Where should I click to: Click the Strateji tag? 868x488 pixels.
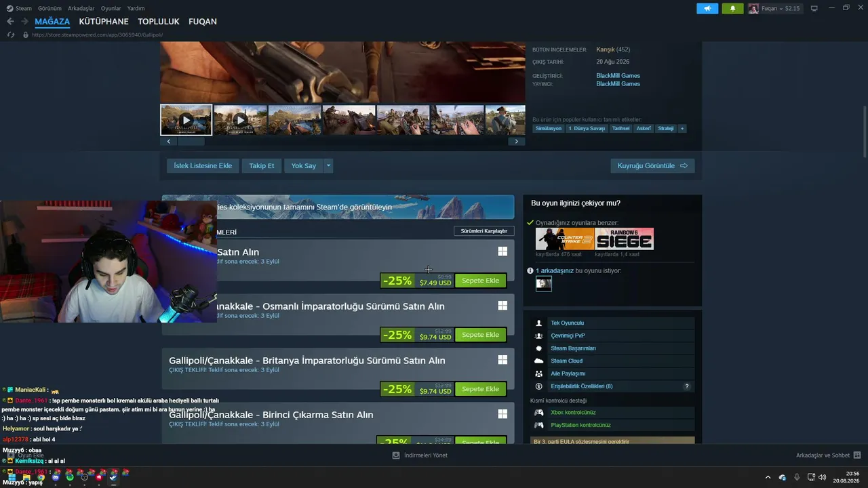click(666, 128)
